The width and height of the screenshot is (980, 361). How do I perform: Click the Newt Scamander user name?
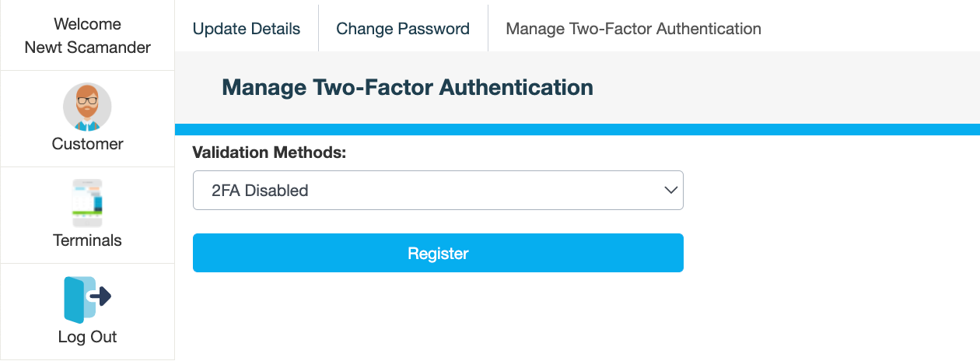coord(87,47)
